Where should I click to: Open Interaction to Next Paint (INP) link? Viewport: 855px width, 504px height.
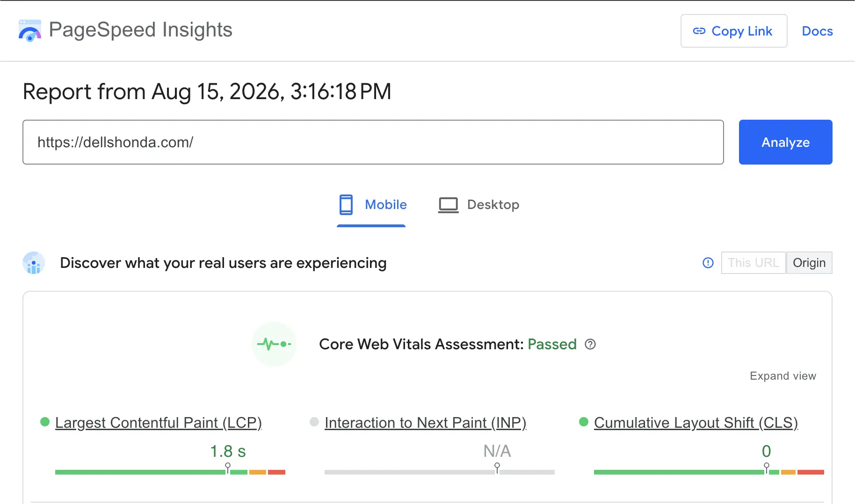click(426, 423)
